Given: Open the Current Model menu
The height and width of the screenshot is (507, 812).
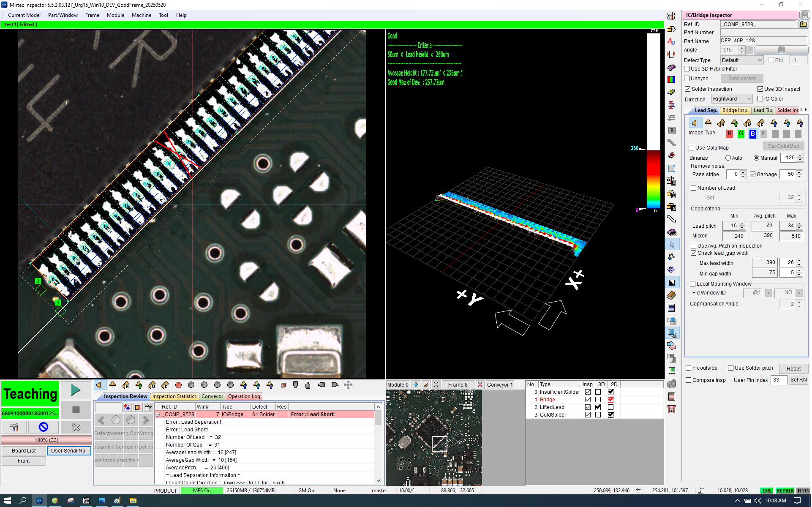Looking at the screenshot, I should click(24, 15).
